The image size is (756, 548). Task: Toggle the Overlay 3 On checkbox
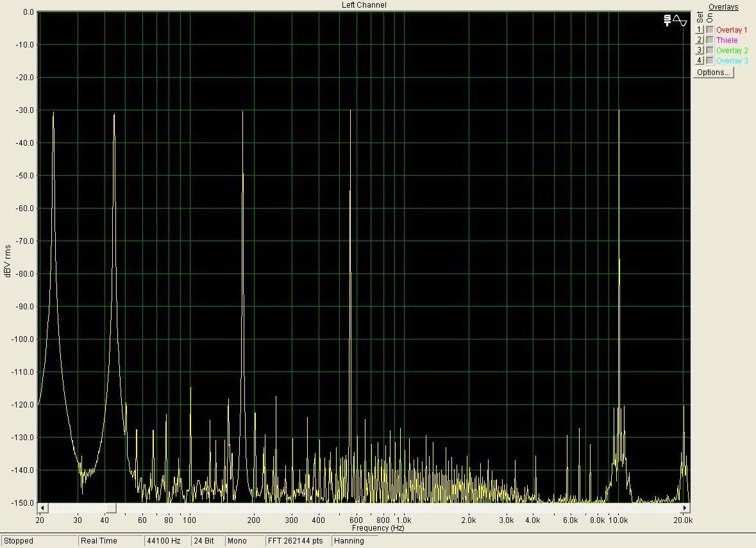(x=710, y=60)
